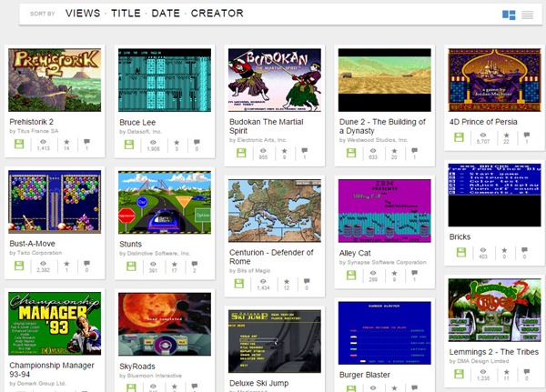This screenshot has height=392, width=546.
Task: Open the Bruce Lee screenshot thumbnail
Action: (165, 80)
